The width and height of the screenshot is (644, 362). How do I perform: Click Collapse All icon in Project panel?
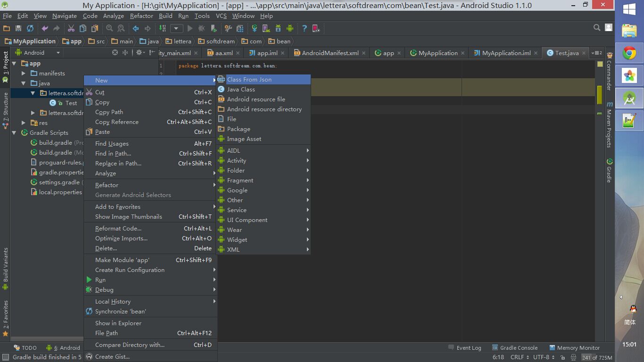pyautogui.click(x=125, y=53)
